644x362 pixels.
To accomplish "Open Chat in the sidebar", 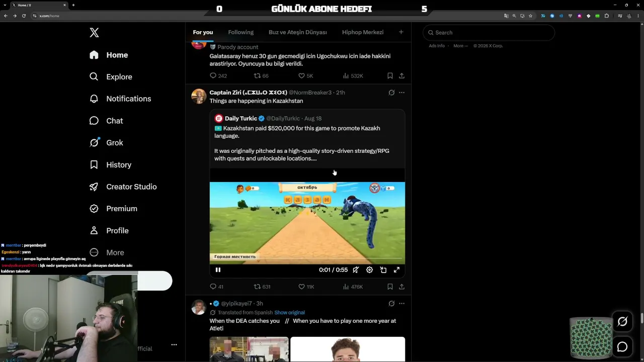I will click(106, 121).
